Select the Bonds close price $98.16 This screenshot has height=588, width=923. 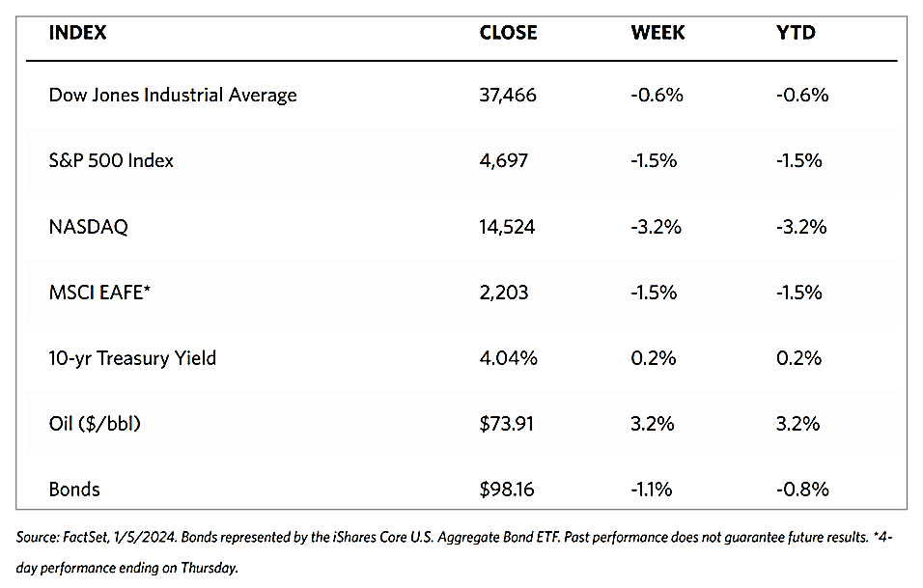point(507,490)
